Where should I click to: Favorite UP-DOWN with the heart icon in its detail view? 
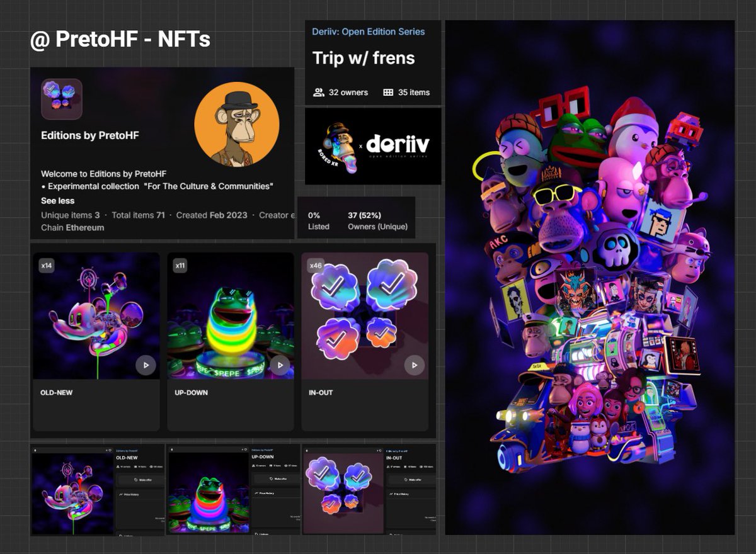245,450
